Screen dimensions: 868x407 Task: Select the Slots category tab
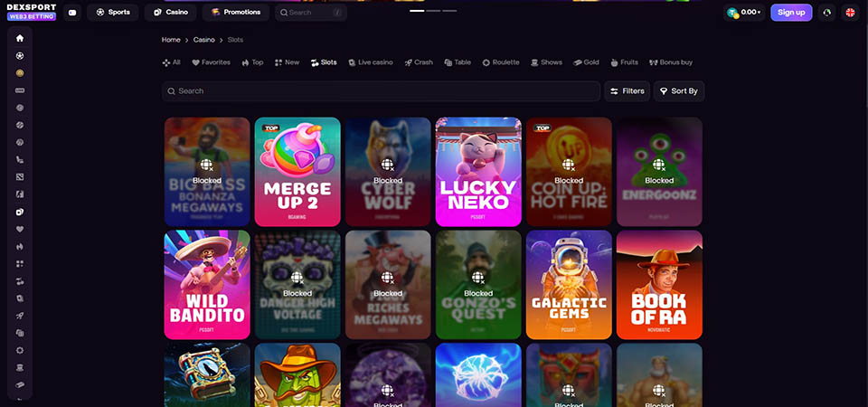pyautogui.click(x=324, y=62)
